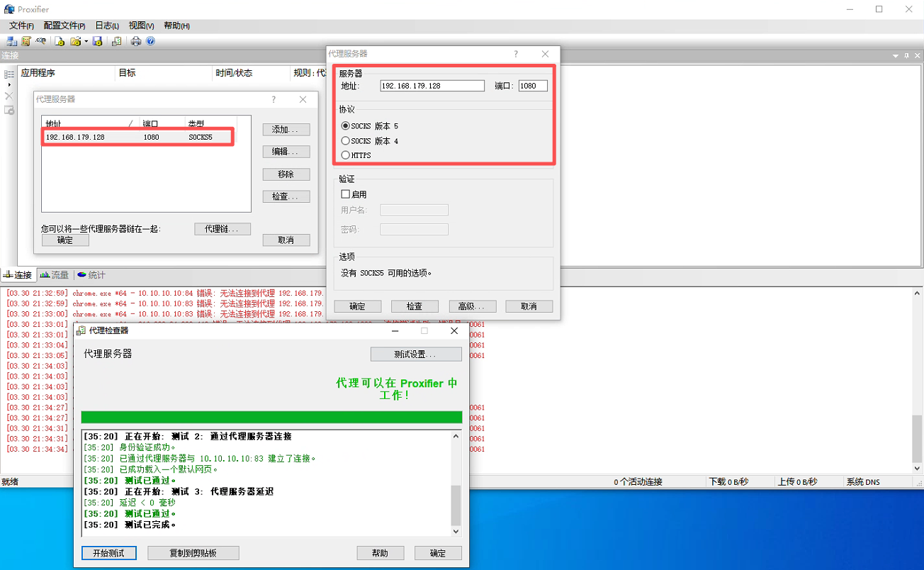This screenshot has width=924, height=570.
Task: Click 取消 in the proxy servers list dialog
Action: point(286,240)
